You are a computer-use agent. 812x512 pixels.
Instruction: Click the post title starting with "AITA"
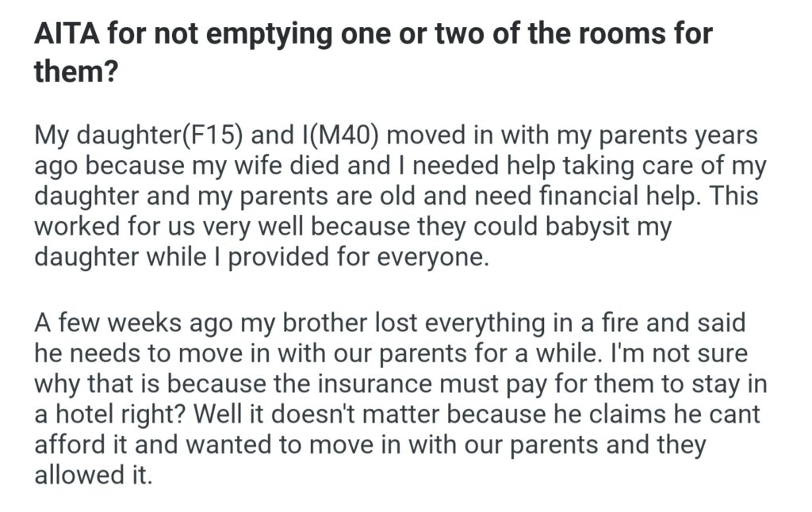pyautogui.click(x=373, y=35)
